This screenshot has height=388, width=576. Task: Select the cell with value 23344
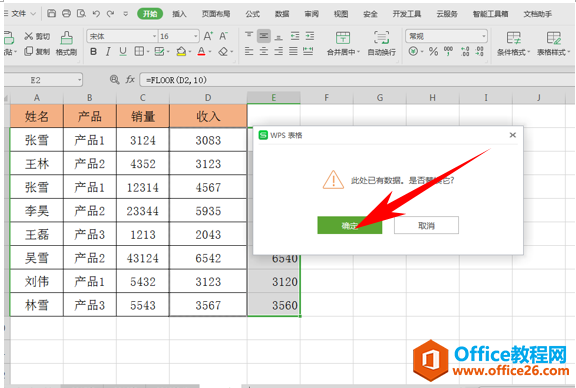pos(143,211)
